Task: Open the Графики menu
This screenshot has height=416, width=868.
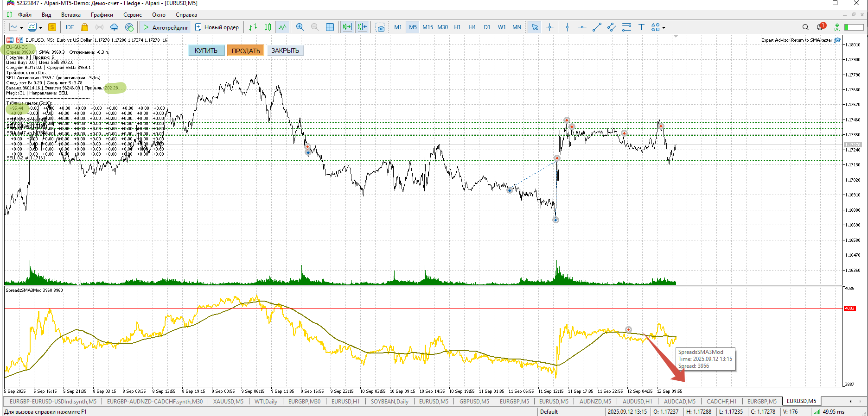Action: [x=102, y=15]
